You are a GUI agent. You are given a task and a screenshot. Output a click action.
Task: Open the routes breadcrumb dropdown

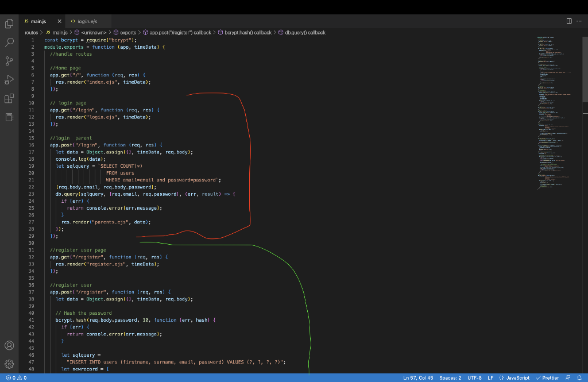pos(32,33)
